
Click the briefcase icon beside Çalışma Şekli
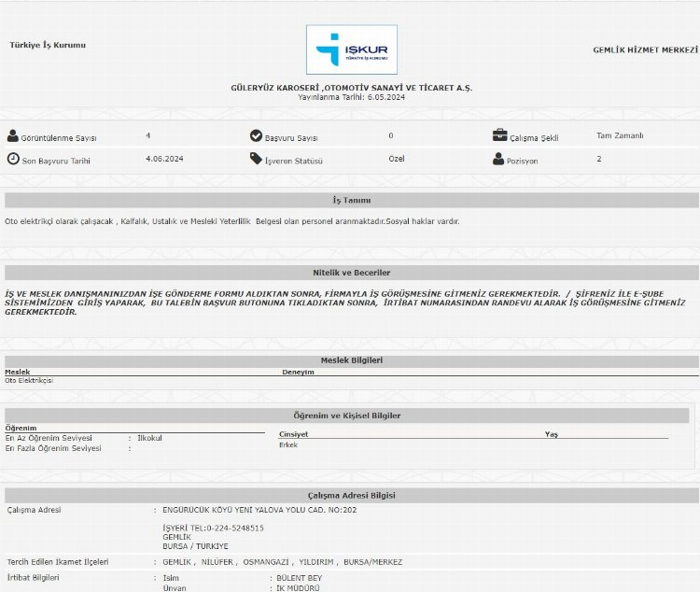tap(499, 136)
